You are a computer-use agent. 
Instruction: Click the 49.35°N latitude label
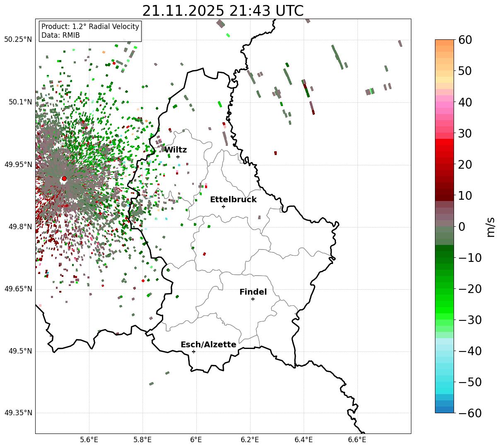pyautogui.click(x=18, y=413)
